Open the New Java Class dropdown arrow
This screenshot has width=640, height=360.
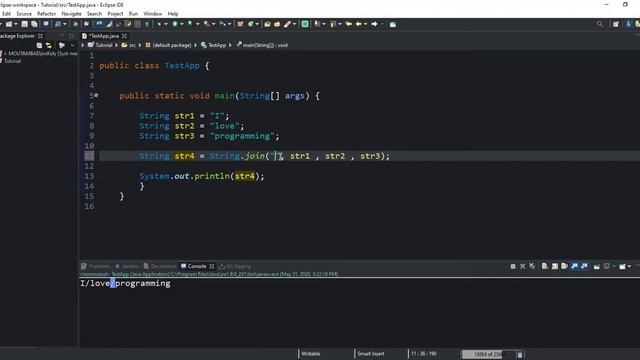click(x=257, y=24)
